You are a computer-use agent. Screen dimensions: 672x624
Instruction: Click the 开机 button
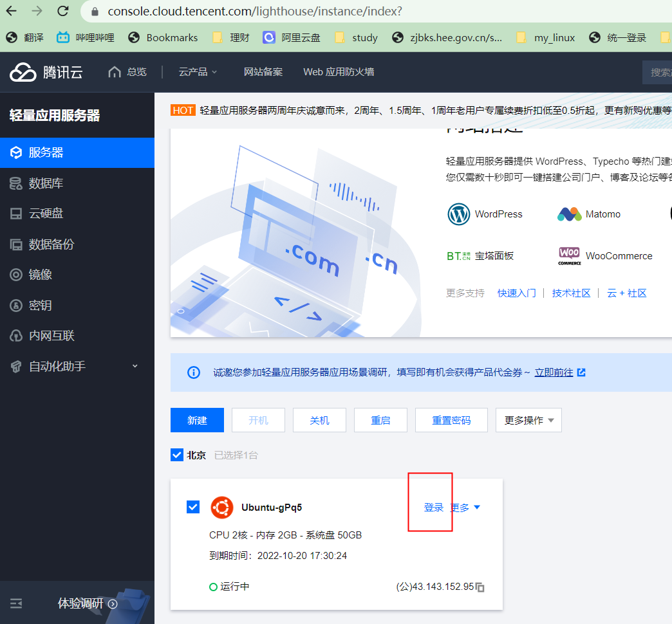tap(258, 420)
